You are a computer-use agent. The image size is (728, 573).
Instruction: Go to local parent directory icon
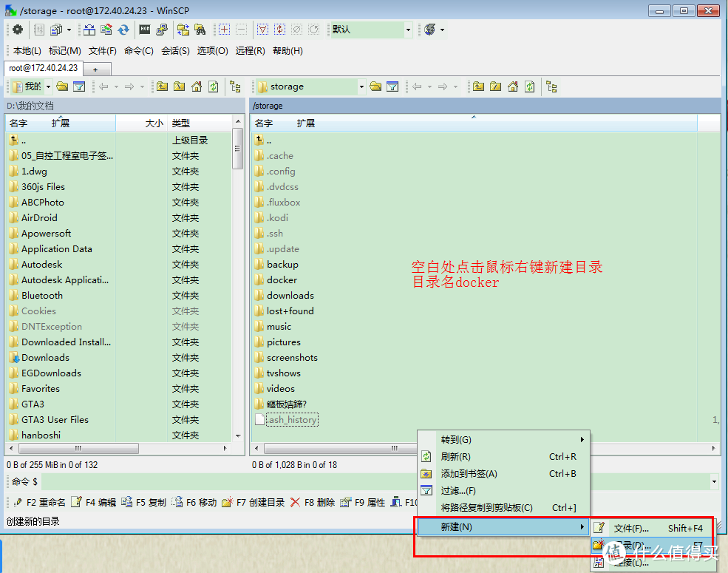(162, 87)
